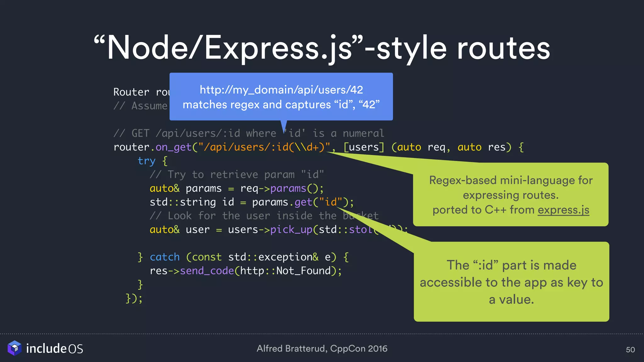Image resolution: width=644 pixels, height=362 pixels.
Task: Click the slide number 50
Action: coord(630,349)
